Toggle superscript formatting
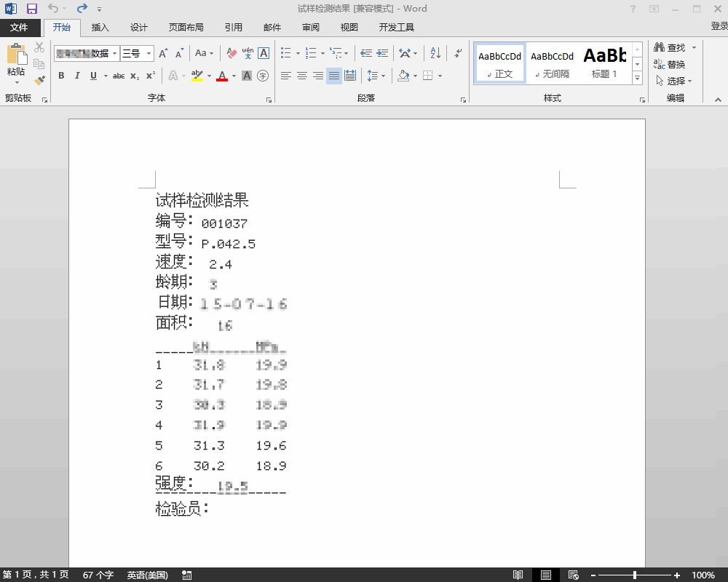728x582 pixels. [151, 76]
